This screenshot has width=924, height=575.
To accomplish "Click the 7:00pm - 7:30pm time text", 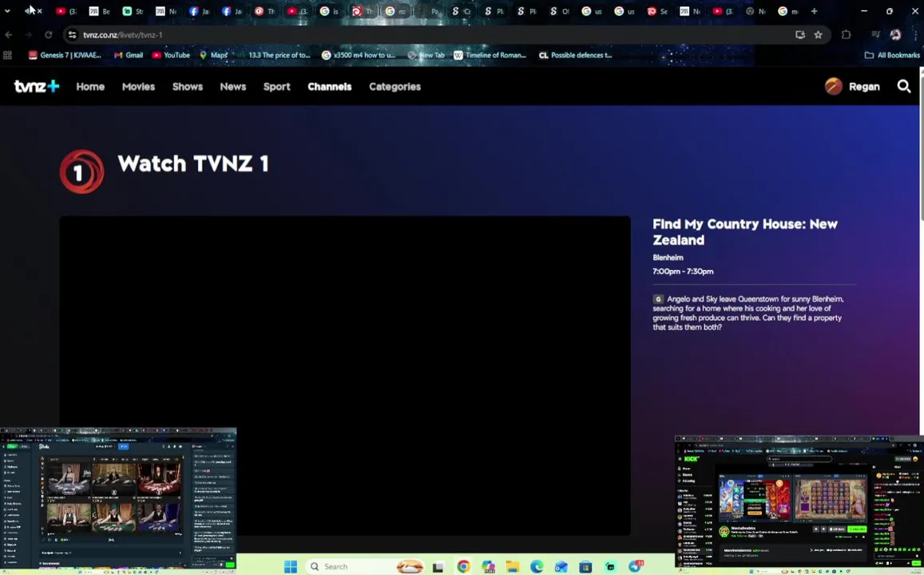I will [x=682, y=272].
